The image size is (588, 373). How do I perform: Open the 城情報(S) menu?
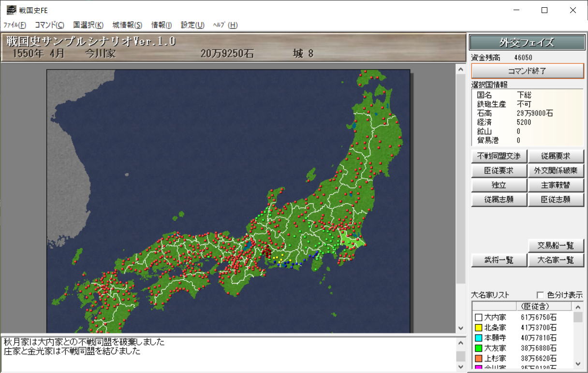127,25
